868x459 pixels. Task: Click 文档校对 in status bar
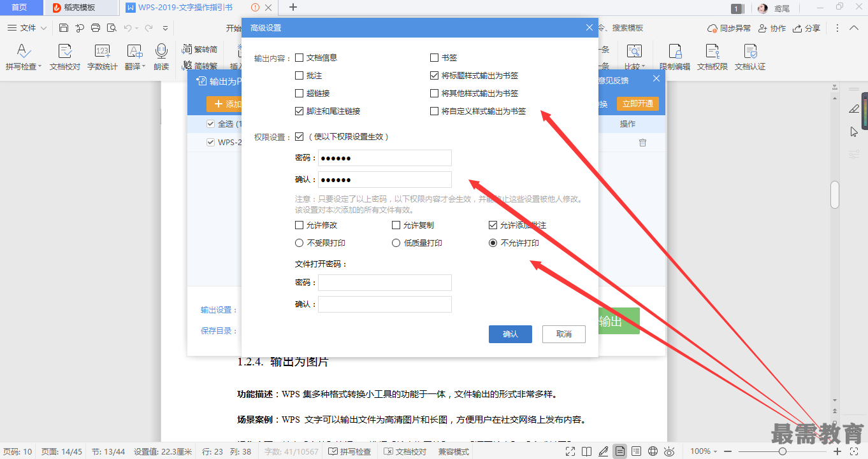tap(405, 451)
